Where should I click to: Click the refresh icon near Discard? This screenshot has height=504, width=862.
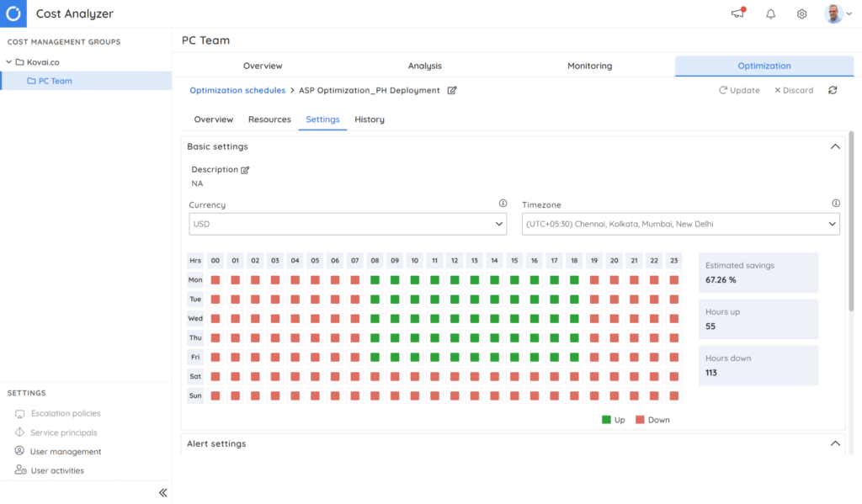click(832, 90)
